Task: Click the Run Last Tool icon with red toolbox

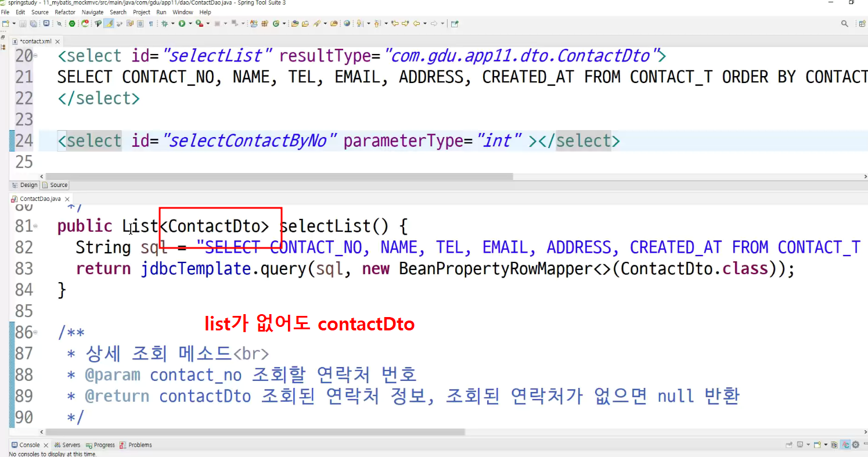Action: coord(199,24)
